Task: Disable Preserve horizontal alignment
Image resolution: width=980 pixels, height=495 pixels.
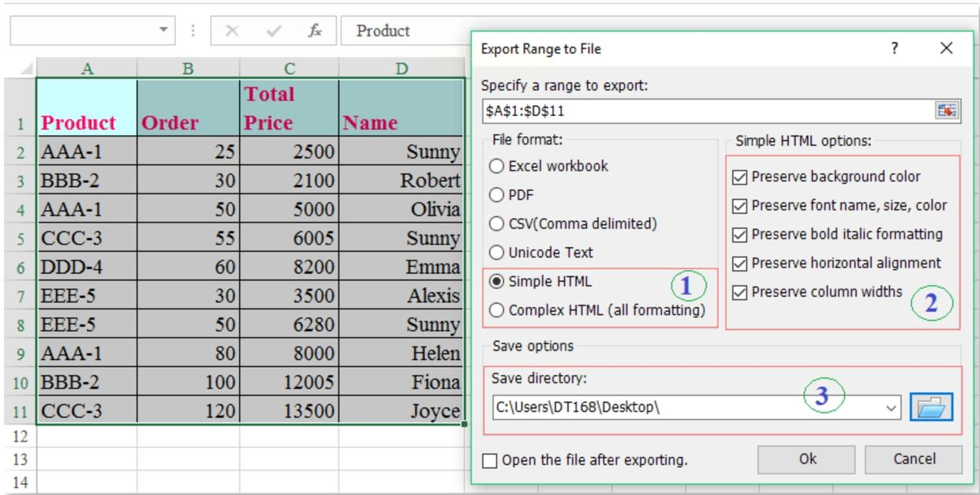Action: [x=836, y=263]
